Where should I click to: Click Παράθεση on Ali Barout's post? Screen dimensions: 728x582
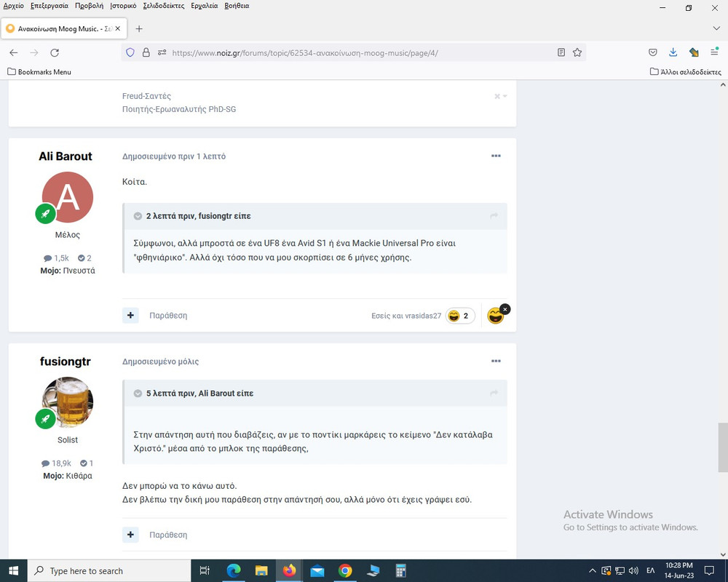coord(168,316)
